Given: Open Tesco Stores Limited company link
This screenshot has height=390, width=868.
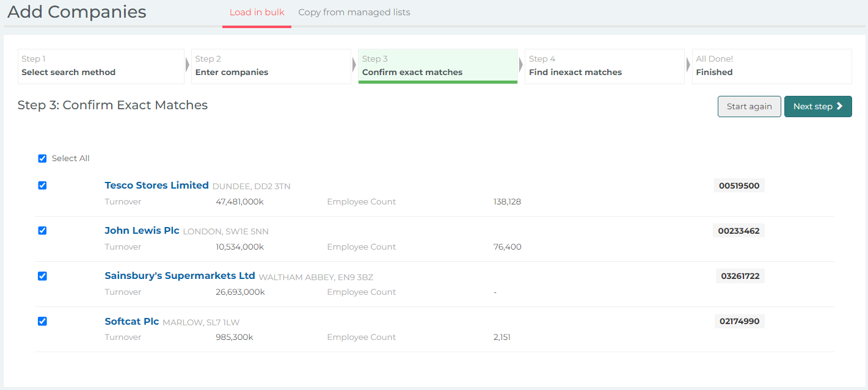Looking at the screenshot, I should pos(156,186).
